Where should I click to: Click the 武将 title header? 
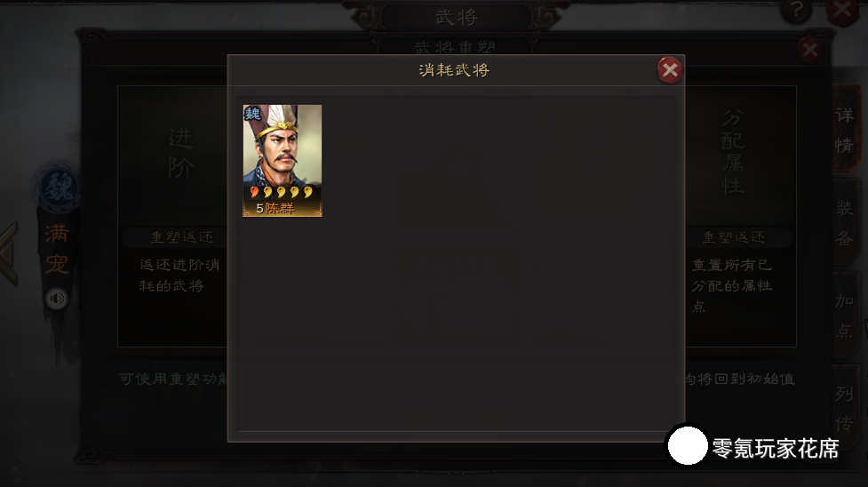pyautogui.click(x=456, y=18)
